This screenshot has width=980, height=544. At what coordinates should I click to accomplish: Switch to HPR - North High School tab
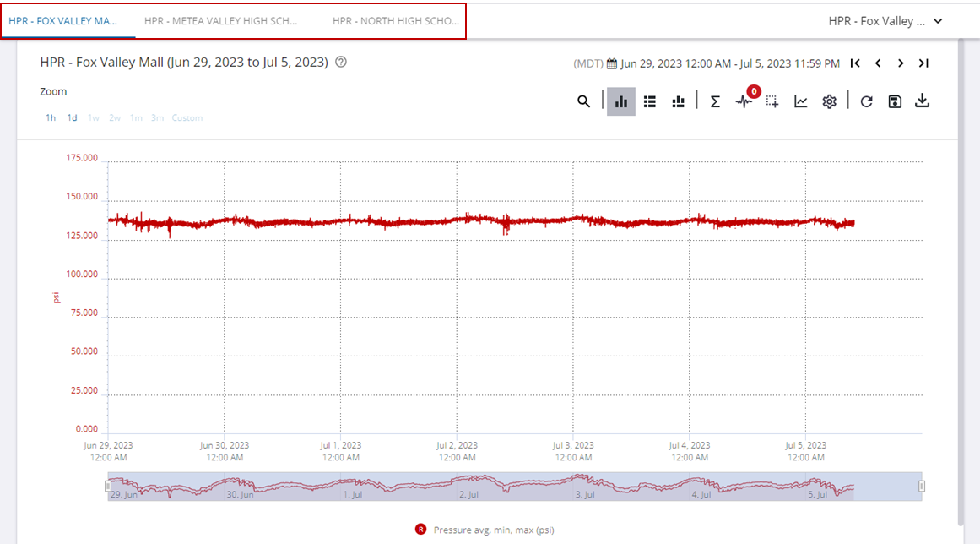[x=395, y=21]
